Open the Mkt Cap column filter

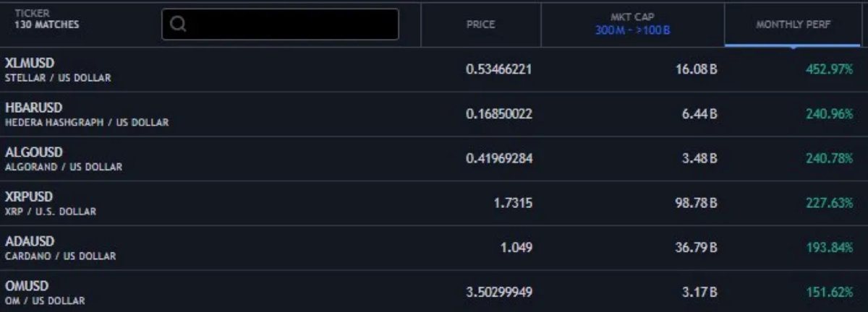coord(633,17)
